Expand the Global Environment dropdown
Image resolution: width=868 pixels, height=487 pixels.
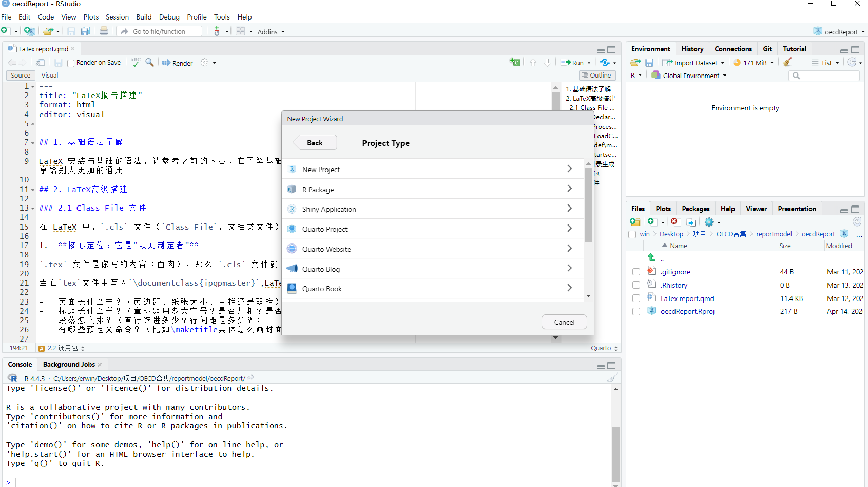[691, 76]
